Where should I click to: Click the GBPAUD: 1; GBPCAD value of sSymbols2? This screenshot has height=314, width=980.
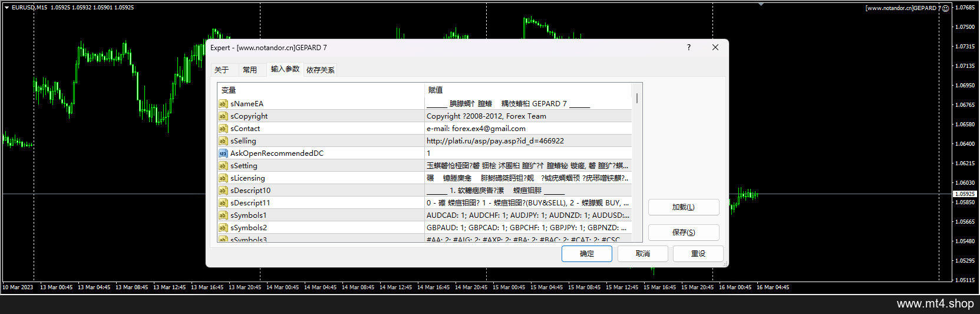pyautogui.click(x=527, y=228)
